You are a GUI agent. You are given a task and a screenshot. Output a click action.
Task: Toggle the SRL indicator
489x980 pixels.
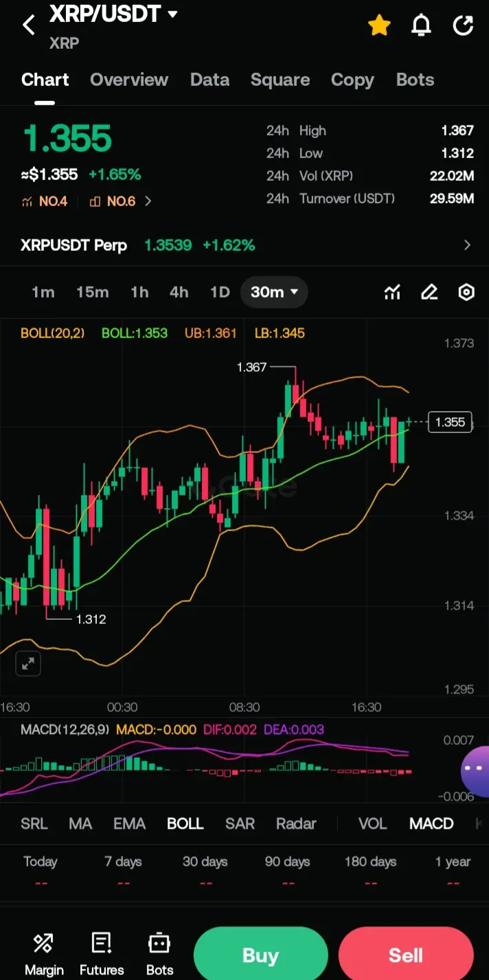pos(34,823)
